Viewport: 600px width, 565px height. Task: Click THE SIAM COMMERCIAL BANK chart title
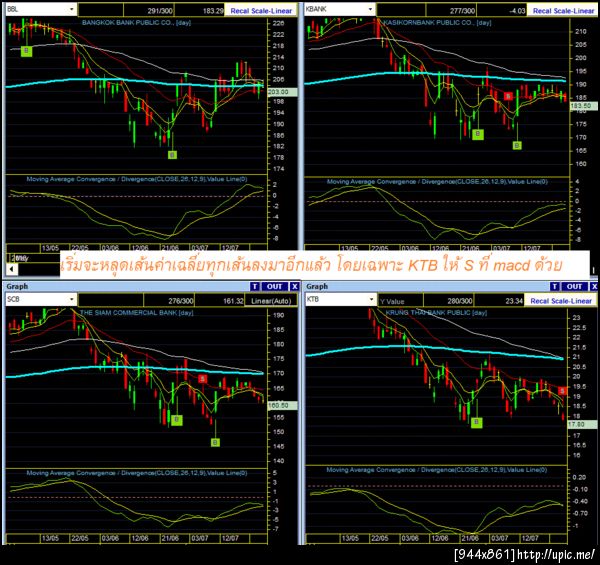pyautogui.click(x=136, y=313)
